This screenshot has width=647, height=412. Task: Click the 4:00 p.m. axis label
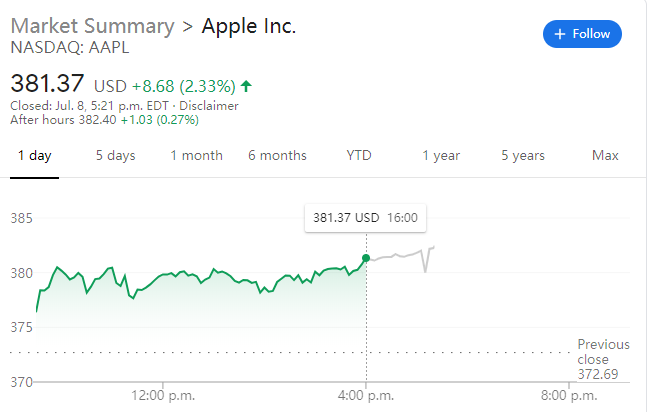coord(366,395)
